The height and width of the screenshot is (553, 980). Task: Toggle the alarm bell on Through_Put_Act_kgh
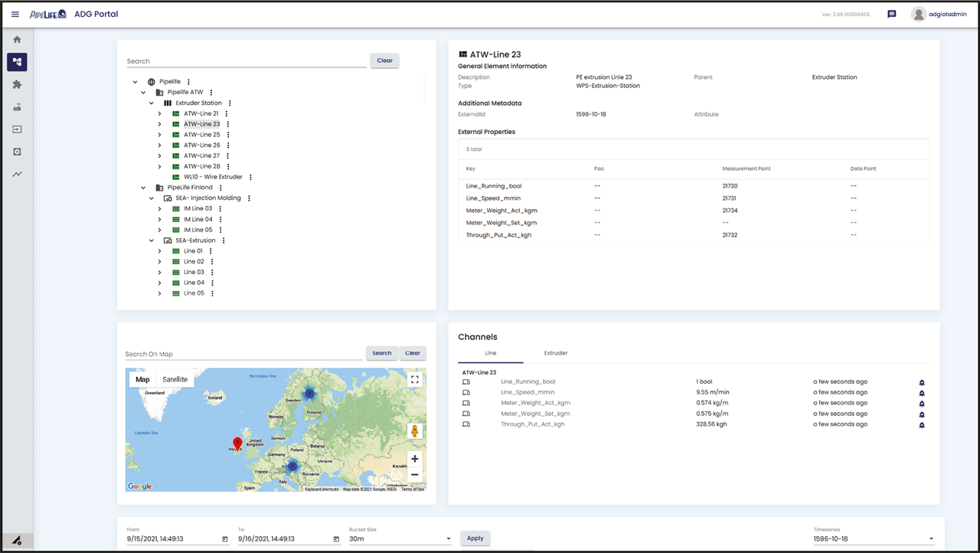921,424
